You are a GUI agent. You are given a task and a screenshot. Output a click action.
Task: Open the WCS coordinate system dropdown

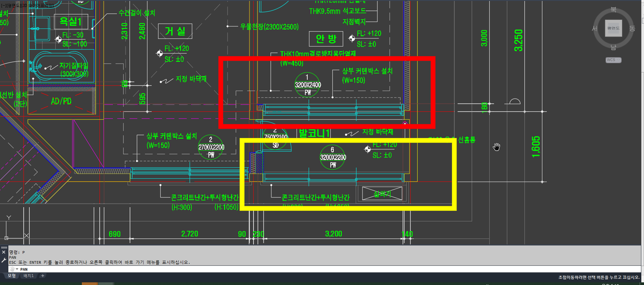(x=613, y=60)
